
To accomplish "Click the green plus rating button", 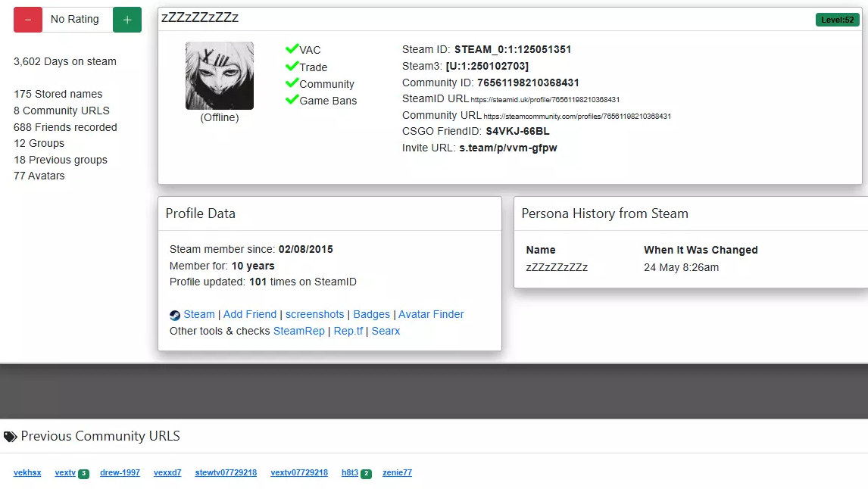I will pos(127,20).
